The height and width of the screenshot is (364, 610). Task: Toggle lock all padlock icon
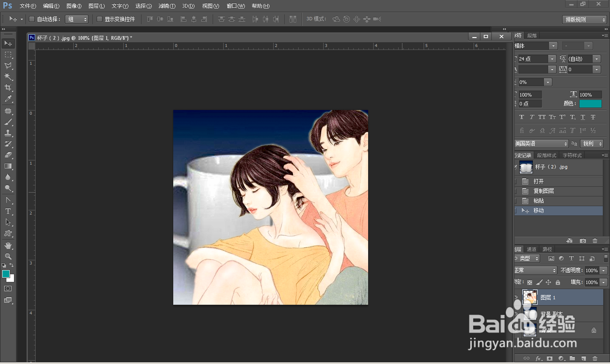click(x=558, y=282)
